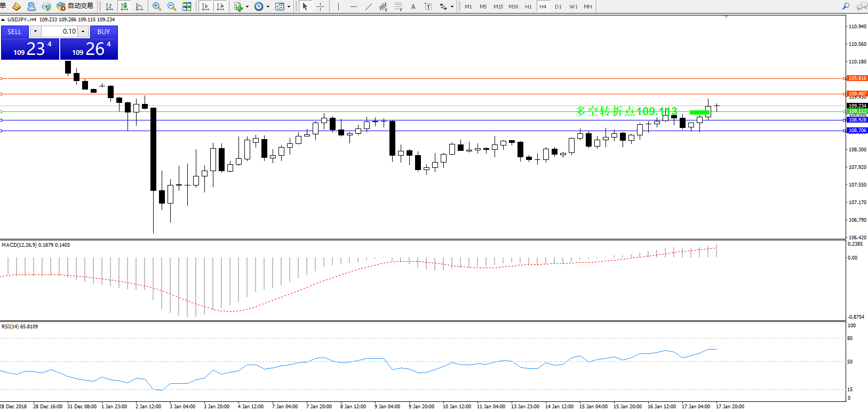Click the Zoom In magnifier icon
The image size is (868, 412).
(157, 6)
